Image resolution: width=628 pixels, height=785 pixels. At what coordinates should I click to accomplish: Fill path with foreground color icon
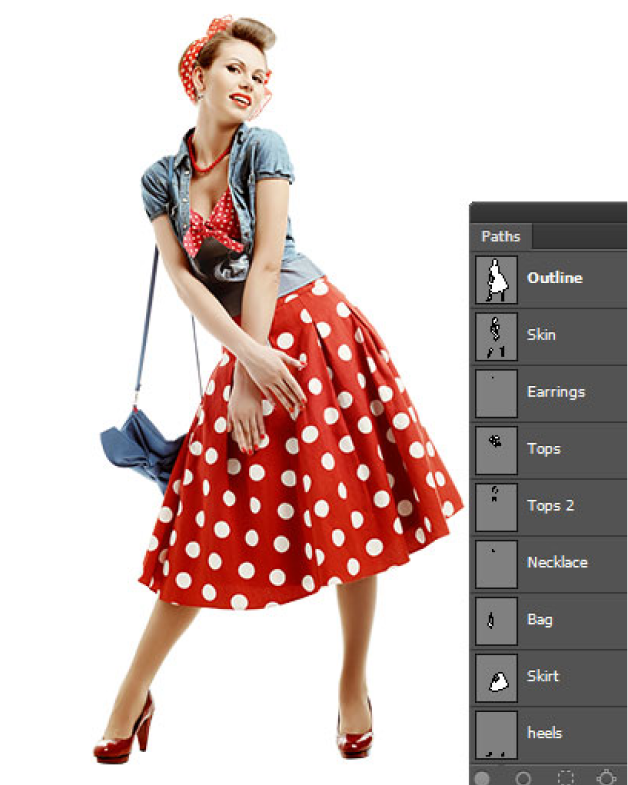[x=481, y=777]
